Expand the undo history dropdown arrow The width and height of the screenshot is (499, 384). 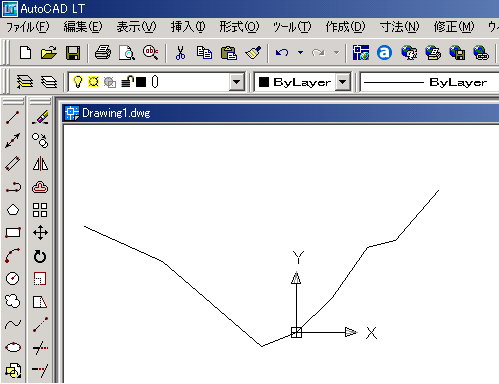click(300, 53)
